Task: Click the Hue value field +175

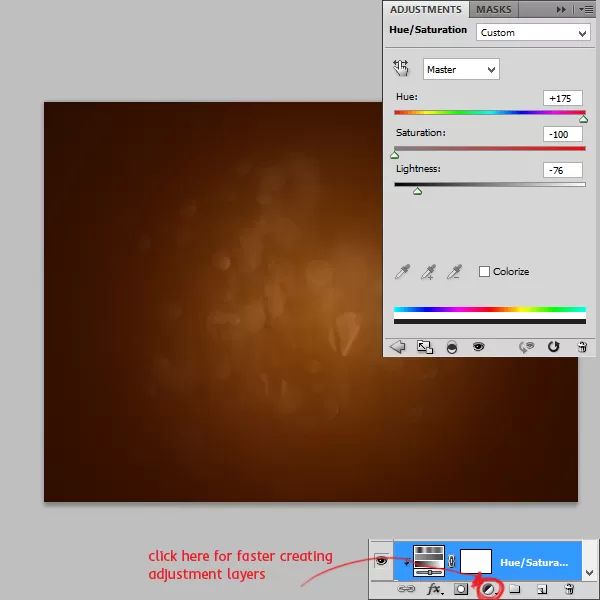Action: 562,98
